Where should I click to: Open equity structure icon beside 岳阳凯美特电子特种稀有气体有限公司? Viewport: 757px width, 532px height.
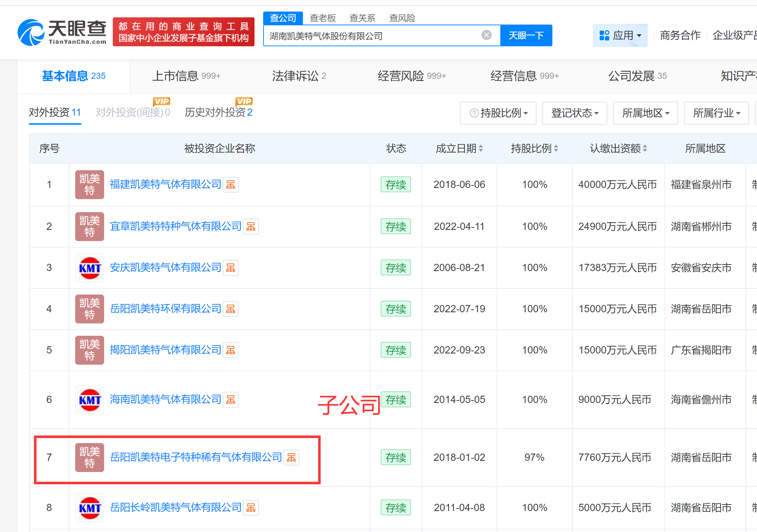click(x=291, y=458)
